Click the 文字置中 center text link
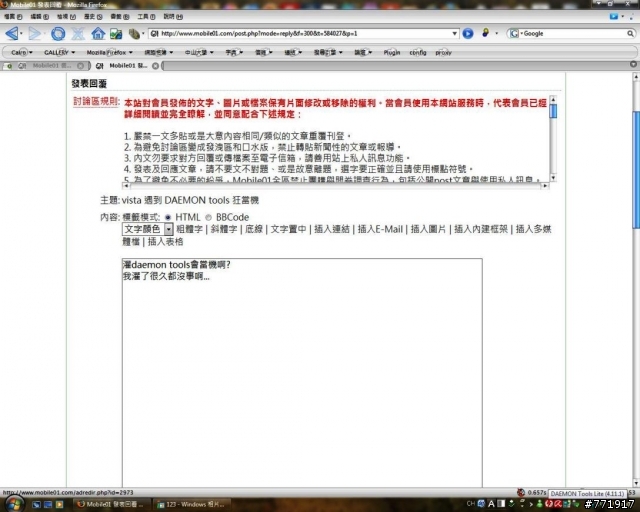Image resolution: width=640 pixels, height=512 pixels. coord(289,229)
